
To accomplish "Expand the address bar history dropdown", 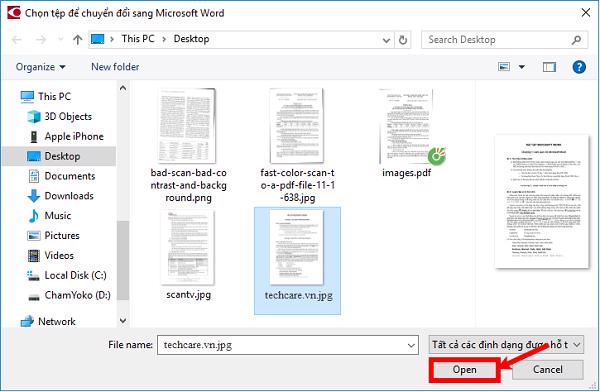I will [x=386, y=40].
